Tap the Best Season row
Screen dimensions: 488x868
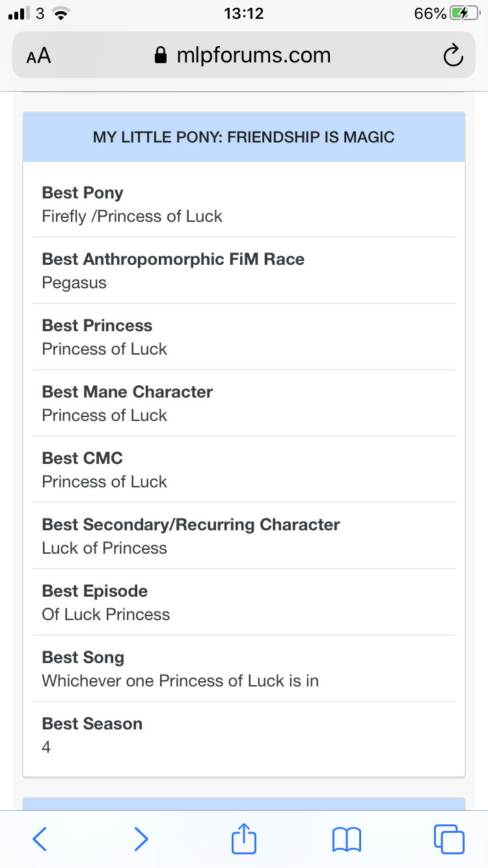coord(244,735)
